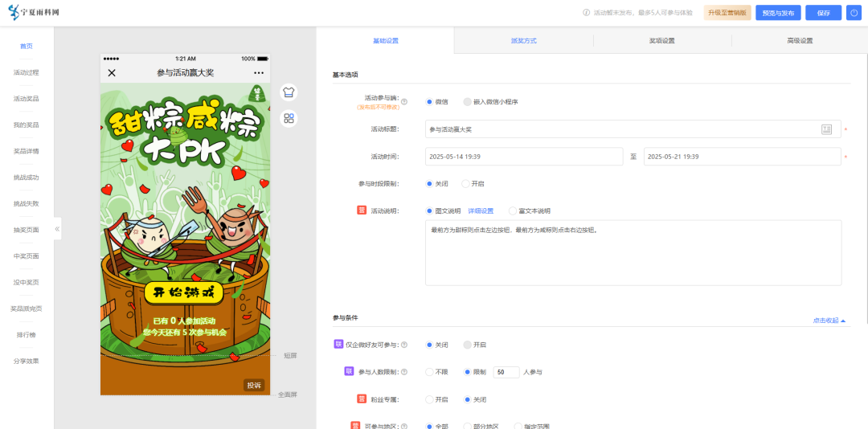Click the 宁夏雨科网 logo at top left
The height and width of the screenshot is (429, 868).
coord(33,12)
